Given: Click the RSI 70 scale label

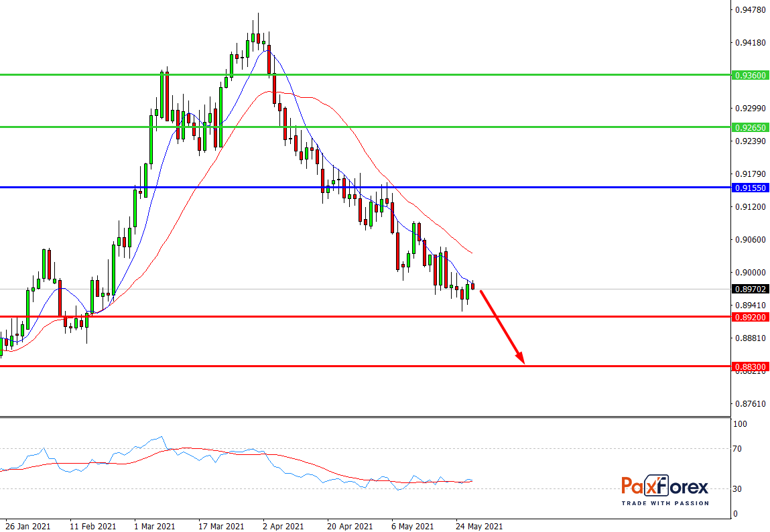Looking at the screenshot, I should click(x=737, y=448).
